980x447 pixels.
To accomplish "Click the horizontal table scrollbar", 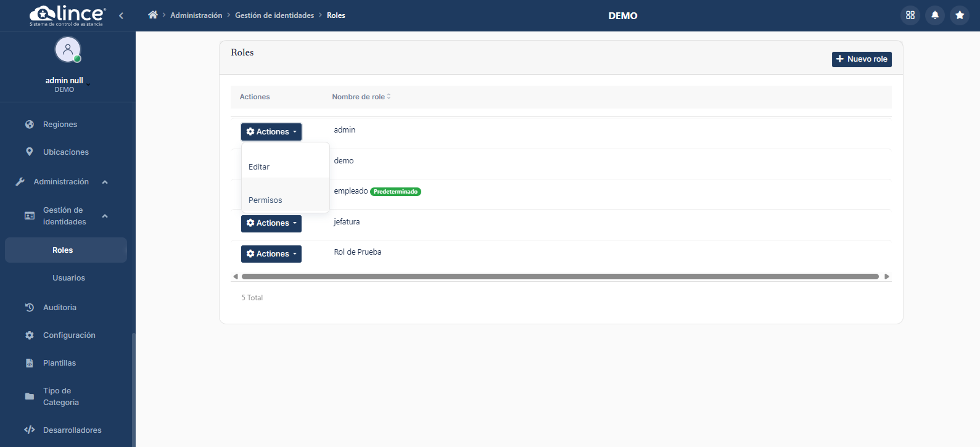I will 559,277.
